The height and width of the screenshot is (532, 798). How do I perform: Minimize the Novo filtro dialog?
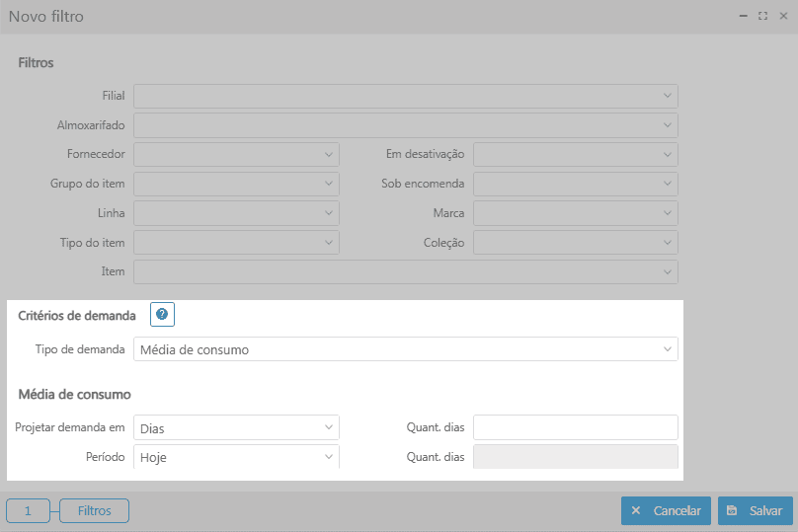[x=743, y=16]
